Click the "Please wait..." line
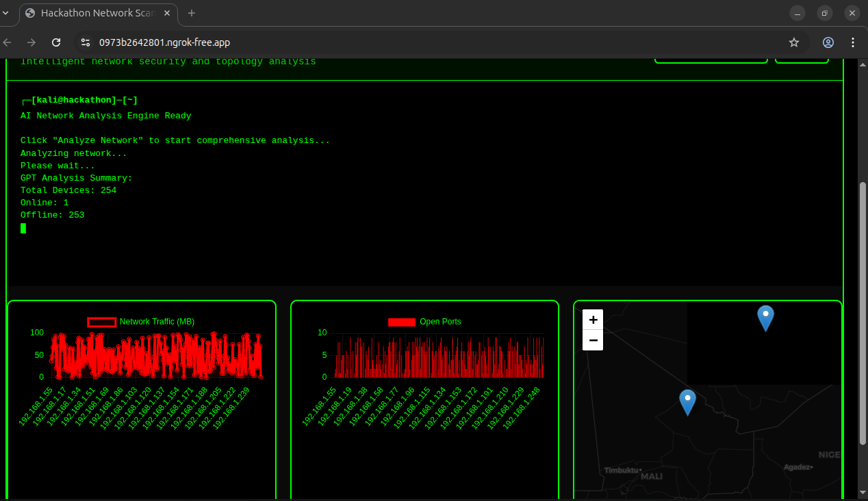 58,166
